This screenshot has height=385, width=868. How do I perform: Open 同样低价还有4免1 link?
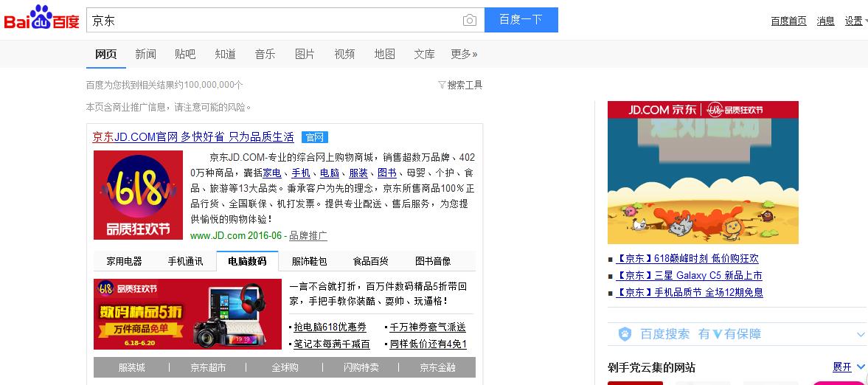(428, 344)
